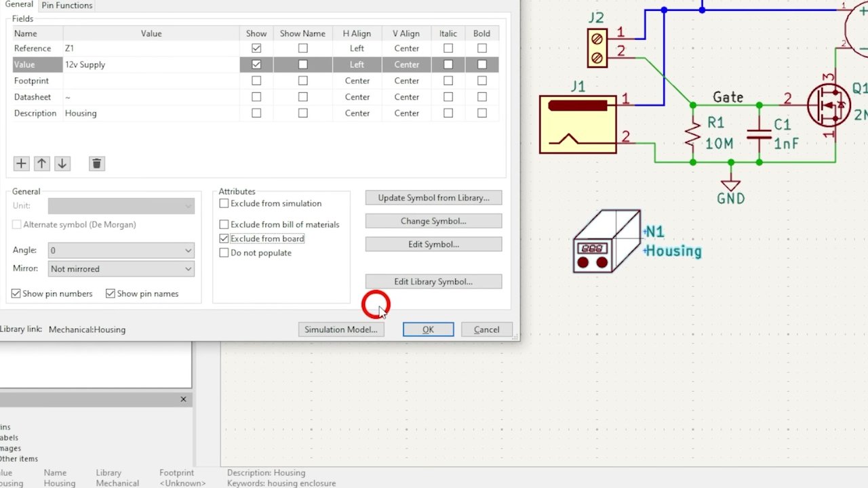Image resolution: width=868 pixels, height=488 pixels.
Task: Select the Gate net label in schematic
Action: [x=728, y=98]
